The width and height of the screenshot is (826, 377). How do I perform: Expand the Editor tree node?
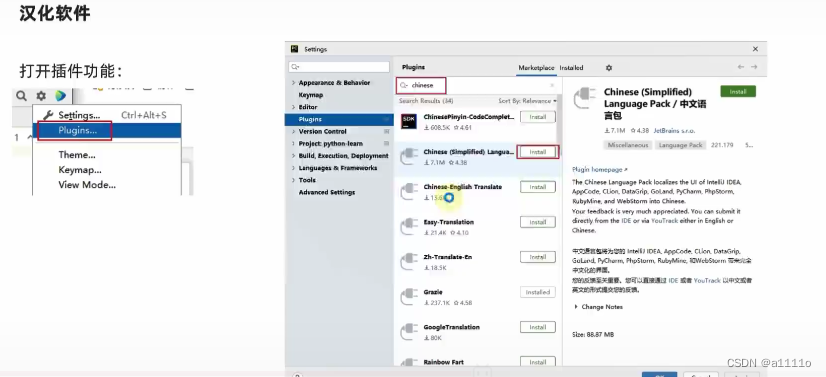tap(293, 107)
